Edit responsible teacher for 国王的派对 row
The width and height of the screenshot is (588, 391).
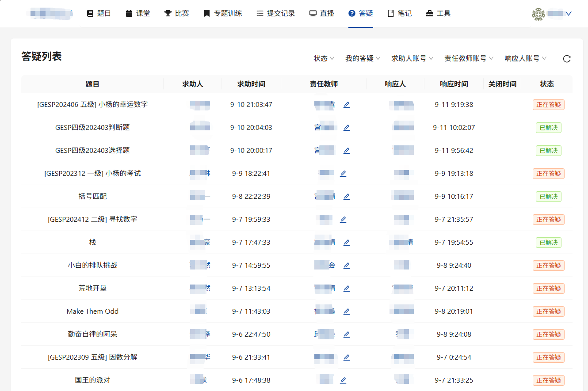[x=343, y=380]
